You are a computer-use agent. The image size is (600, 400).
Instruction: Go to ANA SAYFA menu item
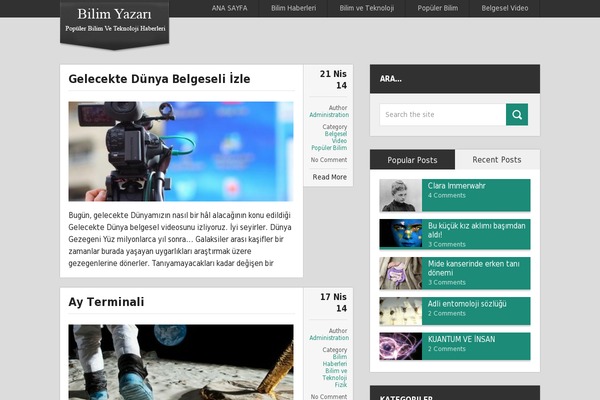[230, 8]
